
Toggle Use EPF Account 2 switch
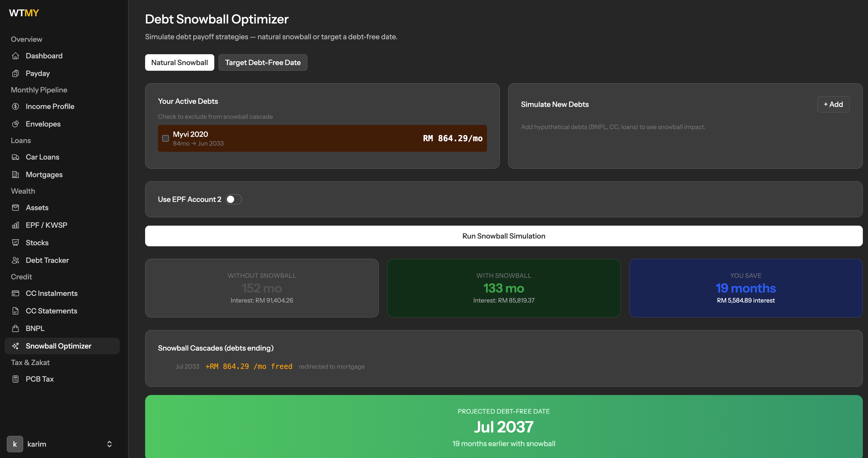[233, 200]
